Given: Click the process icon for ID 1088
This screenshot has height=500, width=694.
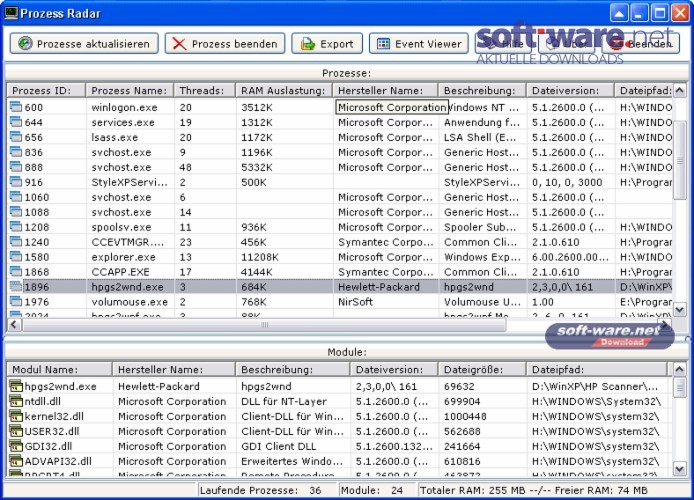Looking at the screenshot, I should click(x=16, y=212).
